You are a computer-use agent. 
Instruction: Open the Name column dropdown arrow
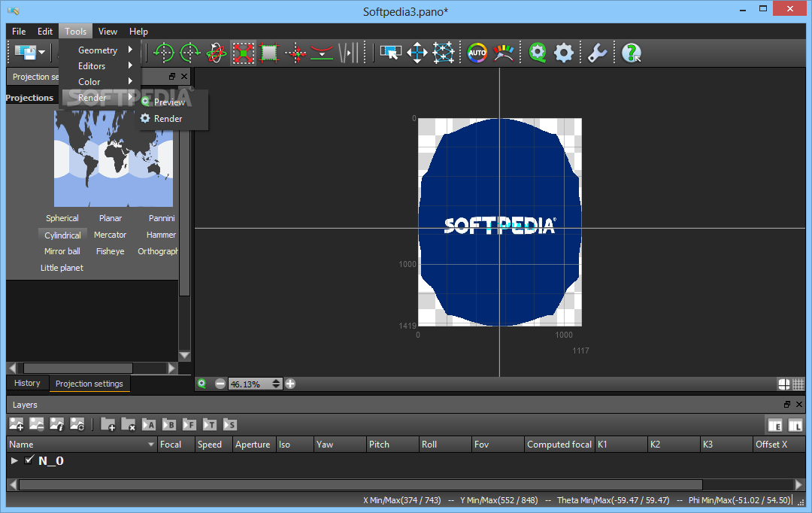click(x=150, y=445)
